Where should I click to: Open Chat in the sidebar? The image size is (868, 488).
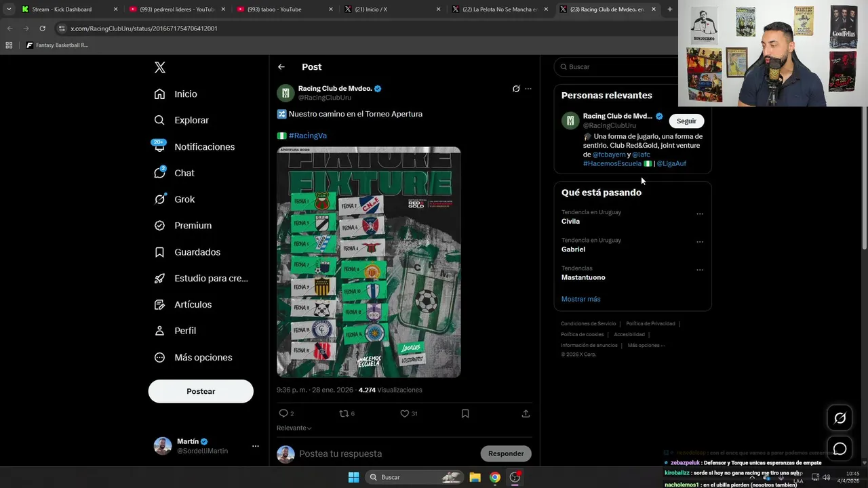point(174,173)
